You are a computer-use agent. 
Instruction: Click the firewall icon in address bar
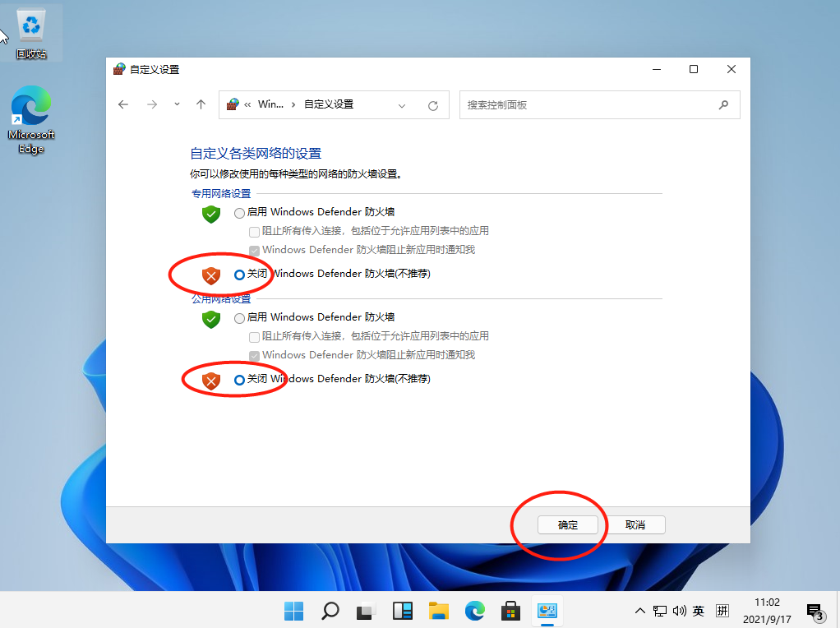pos(233,104)
